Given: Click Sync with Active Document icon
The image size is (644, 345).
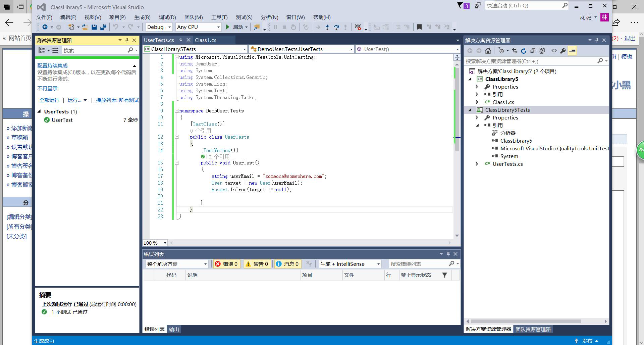Looking at the screenshot, I should (x=515, y=51).
